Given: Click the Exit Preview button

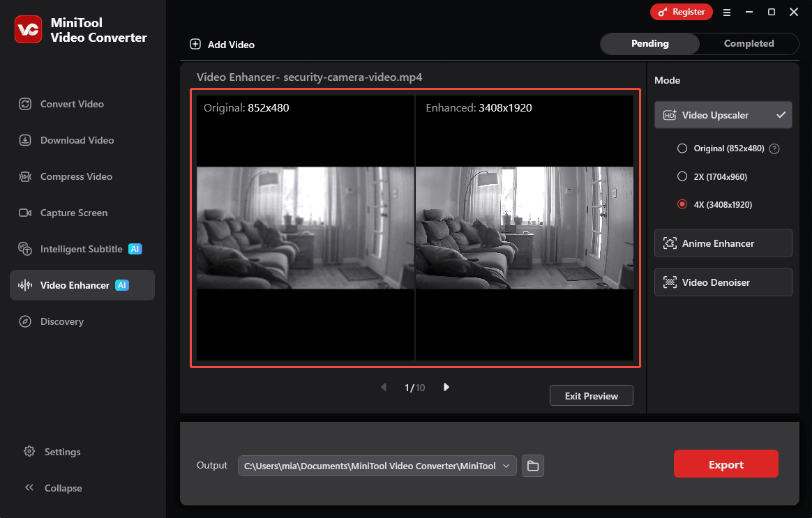Looking at the screenshot, I should (592, 396).
